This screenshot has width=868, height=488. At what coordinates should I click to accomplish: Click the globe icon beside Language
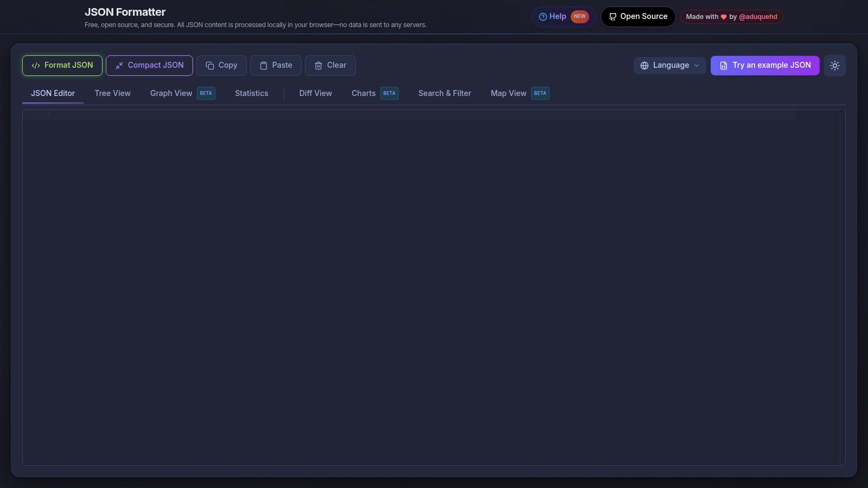pyautogui.click(x=644, y=66)
